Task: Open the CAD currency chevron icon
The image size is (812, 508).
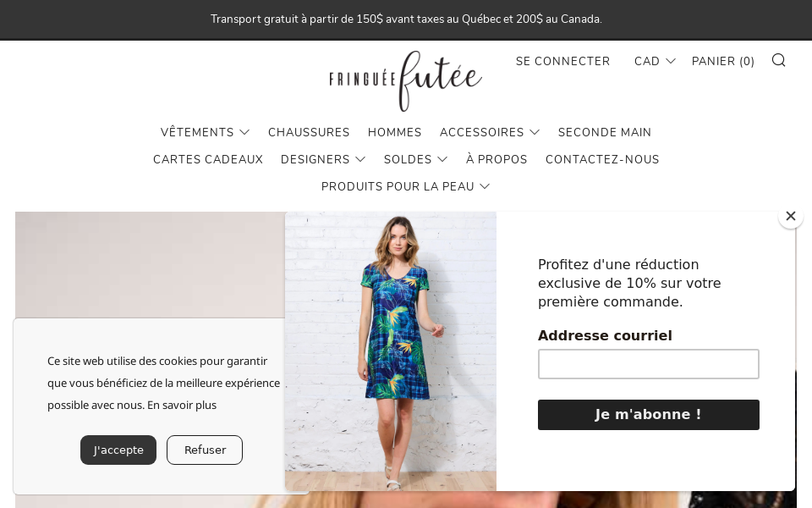Action: point(671,60)
